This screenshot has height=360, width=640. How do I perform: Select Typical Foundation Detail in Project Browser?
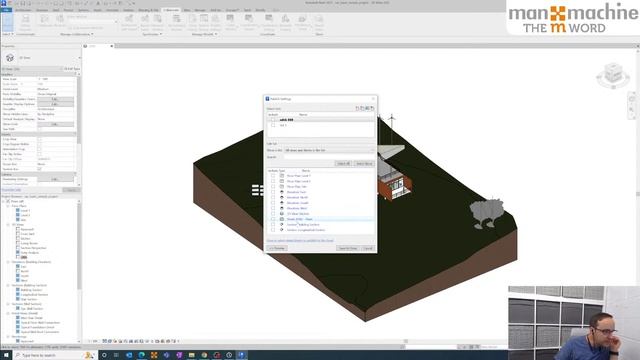38,327
